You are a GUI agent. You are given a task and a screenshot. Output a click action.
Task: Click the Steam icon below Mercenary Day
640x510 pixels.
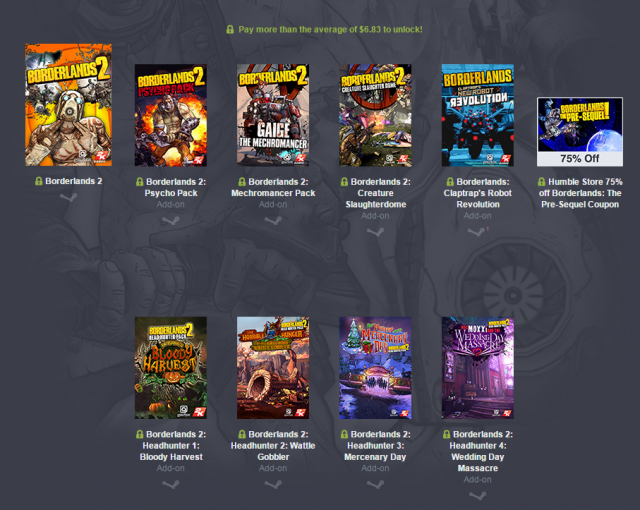point(375,485)
